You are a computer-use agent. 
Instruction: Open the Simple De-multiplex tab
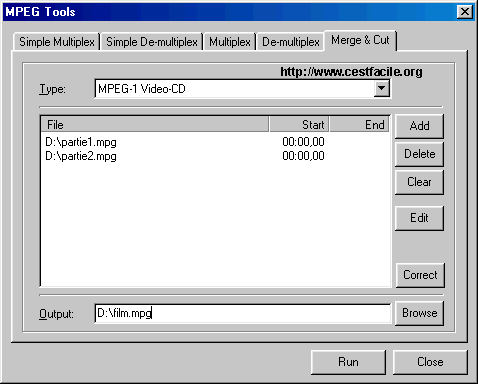pyautogui.click(x=152, y=42)
